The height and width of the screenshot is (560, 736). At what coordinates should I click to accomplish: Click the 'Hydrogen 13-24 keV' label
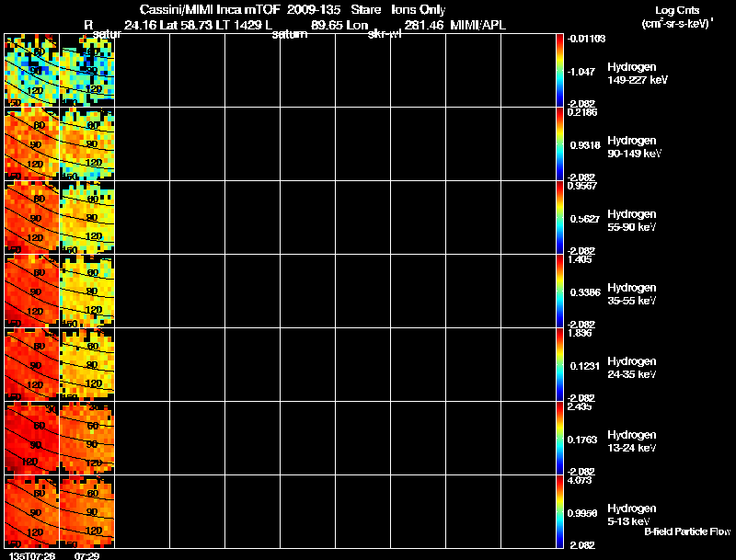coord(632,441)
